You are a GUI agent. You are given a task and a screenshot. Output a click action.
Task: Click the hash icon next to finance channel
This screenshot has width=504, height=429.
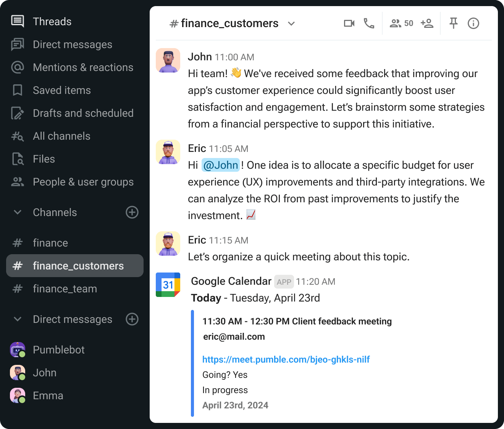coord(18,243)
